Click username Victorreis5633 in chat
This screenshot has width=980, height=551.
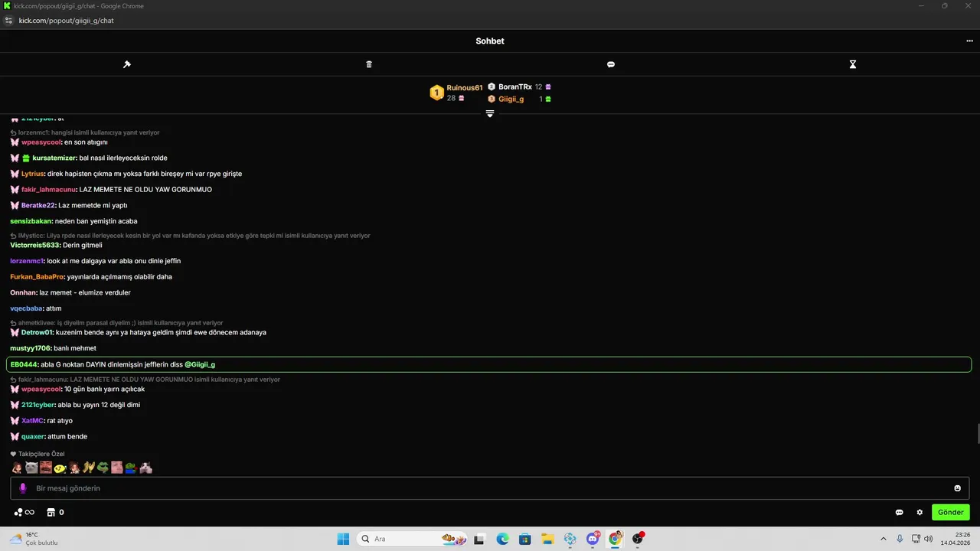35,245
